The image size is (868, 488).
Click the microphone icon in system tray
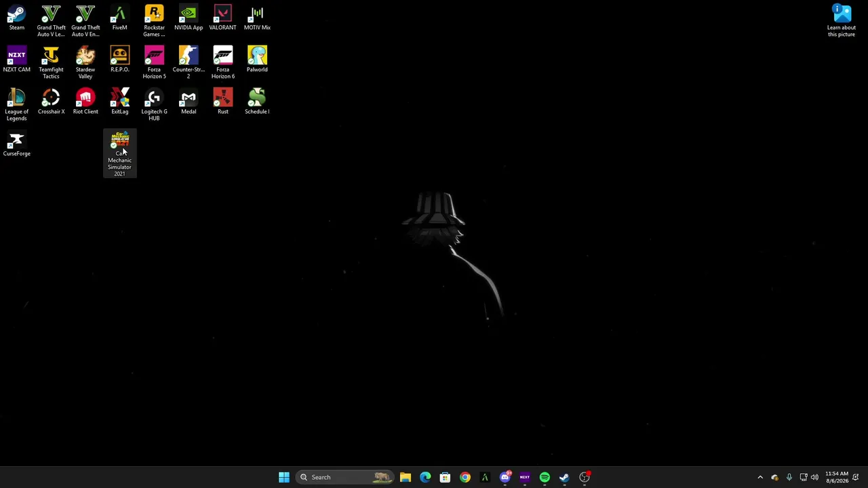pos(789,477)
